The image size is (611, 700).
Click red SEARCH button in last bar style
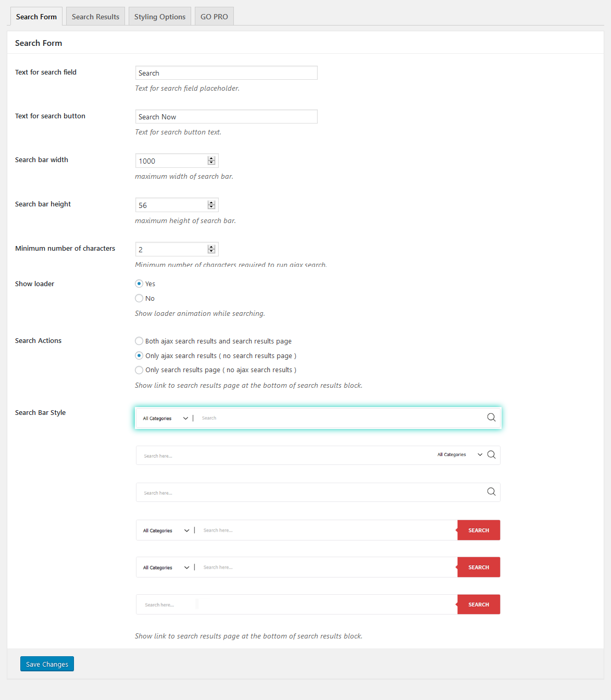[479, 605]
